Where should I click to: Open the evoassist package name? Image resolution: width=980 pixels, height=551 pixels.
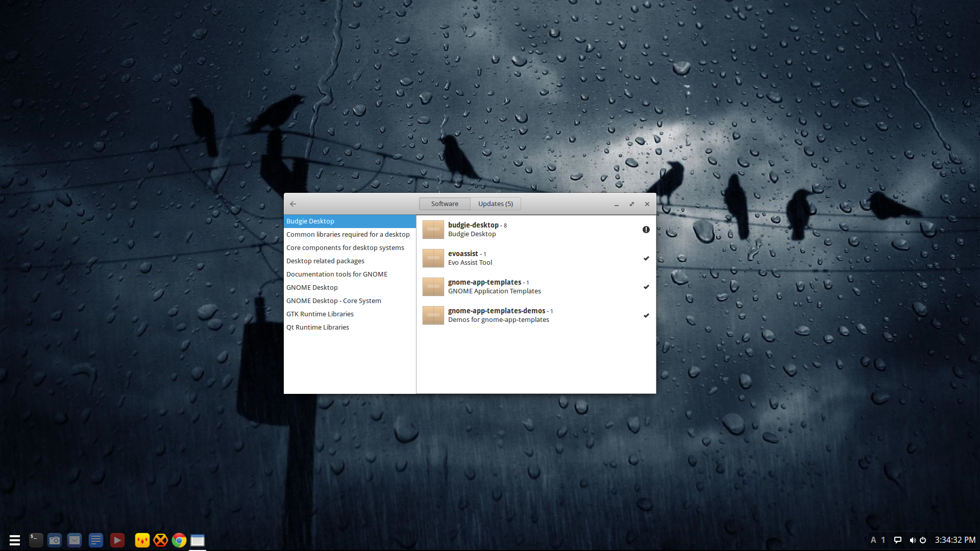click(x=463, y=254)
